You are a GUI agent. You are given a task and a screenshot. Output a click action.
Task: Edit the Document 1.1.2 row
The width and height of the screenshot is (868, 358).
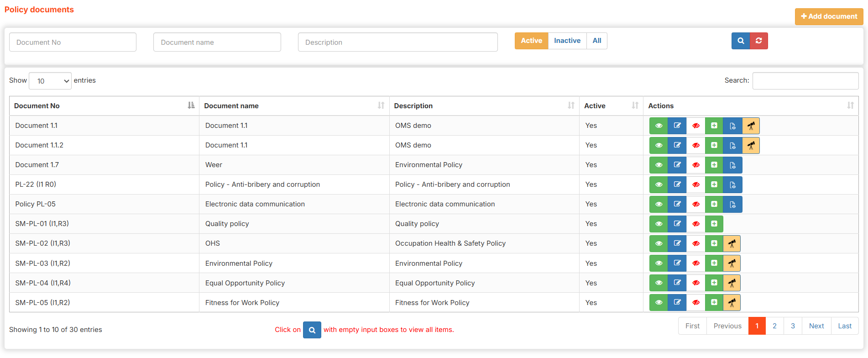tap(677, 145)
